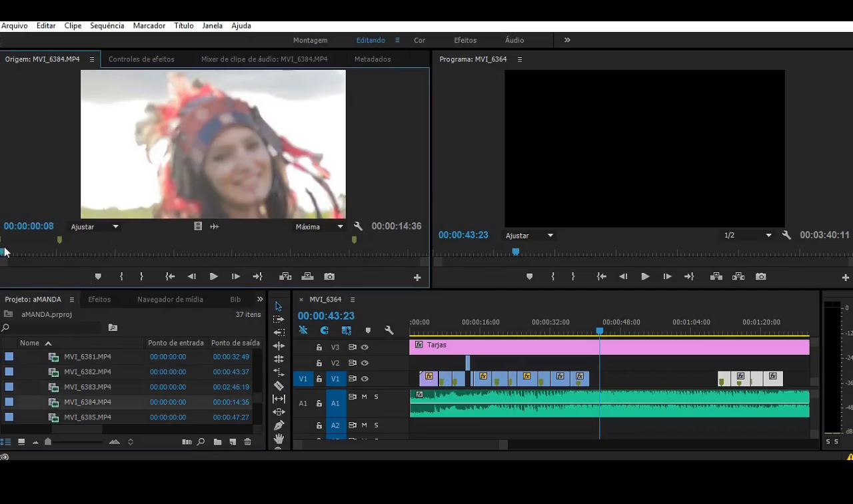Open the Sequência menu
853x504 pixels.
click(107, 25)
